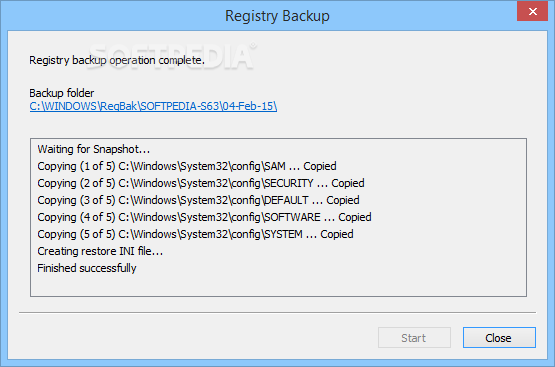Select the log line copying DEFAULT

pos(198,200)
